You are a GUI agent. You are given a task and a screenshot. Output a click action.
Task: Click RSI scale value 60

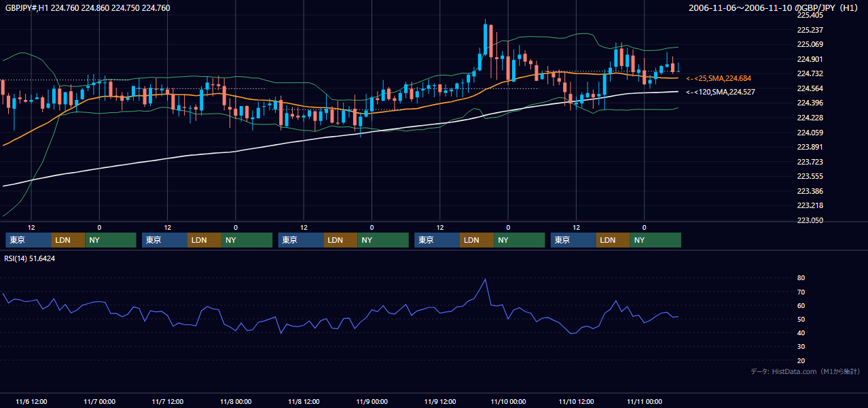(801, 305)
